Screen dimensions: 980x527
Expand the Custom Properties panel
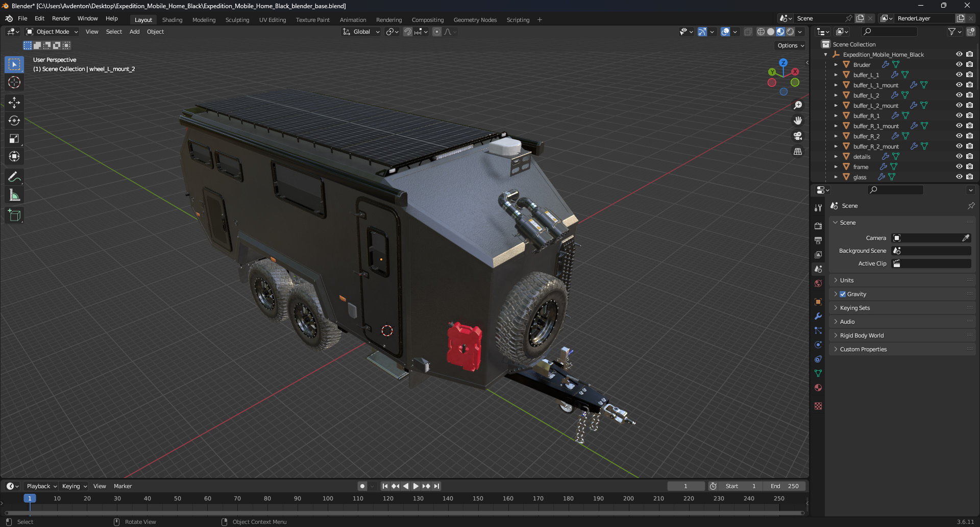tap(902, 349)
